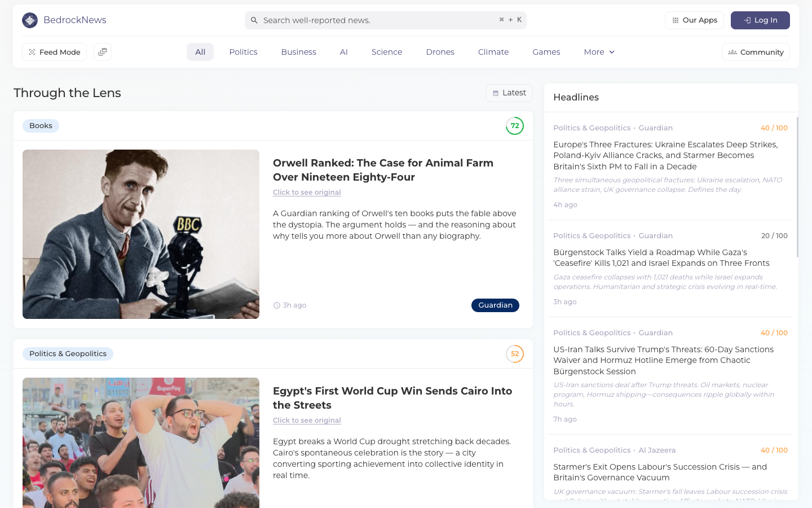Open the Business tab
This screenshot has width=812, height=508.
pos(299,52)
